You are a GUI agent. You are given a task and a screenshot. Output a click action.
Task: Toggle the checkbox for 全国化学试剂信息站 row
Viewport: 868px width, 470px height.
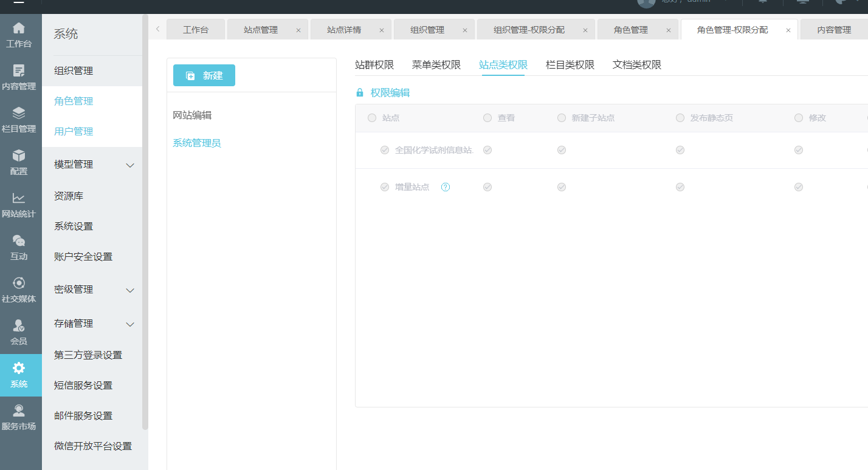coord(385,150)
